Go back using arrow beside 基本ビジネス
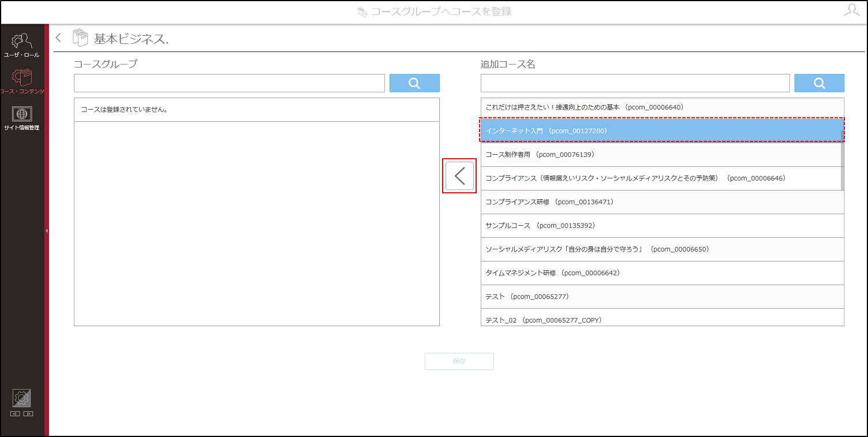This screenshot has height=437, width=868. pos(58,38)
